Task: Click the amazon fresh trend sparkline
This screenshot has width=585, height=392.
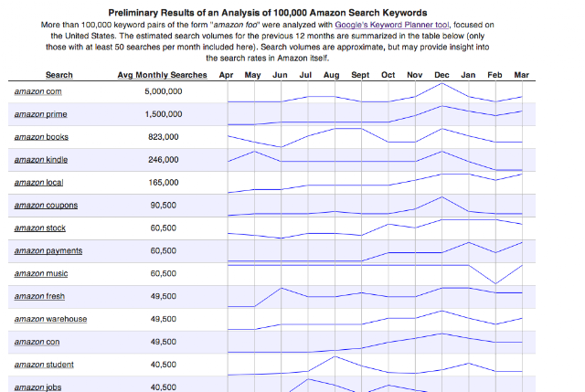Action: tap(375, 297)
